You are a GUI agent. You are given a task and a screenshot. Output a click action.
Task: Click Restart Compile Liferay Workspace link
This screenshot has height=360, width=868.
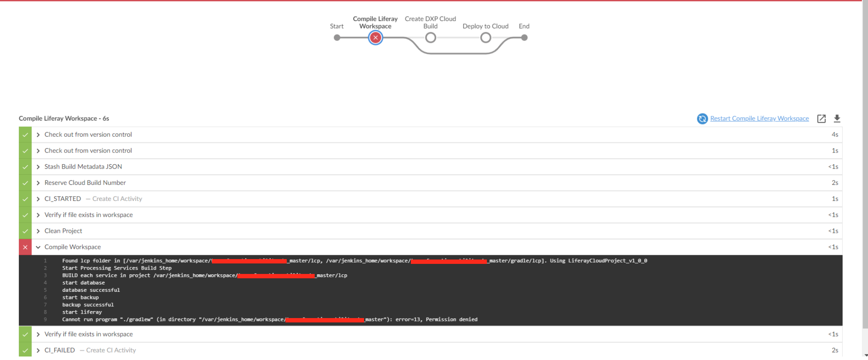tap(760, 118)
